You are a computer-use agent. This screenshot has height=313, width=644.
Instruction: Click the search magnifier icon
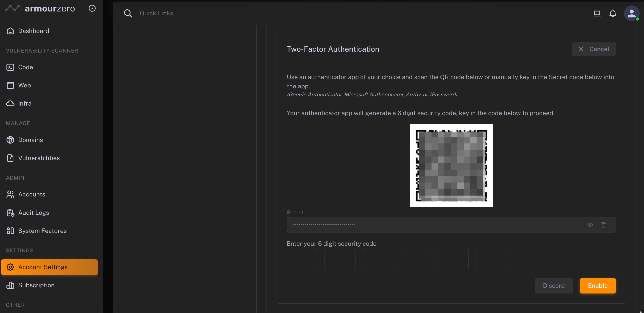(x=128, y=13)
